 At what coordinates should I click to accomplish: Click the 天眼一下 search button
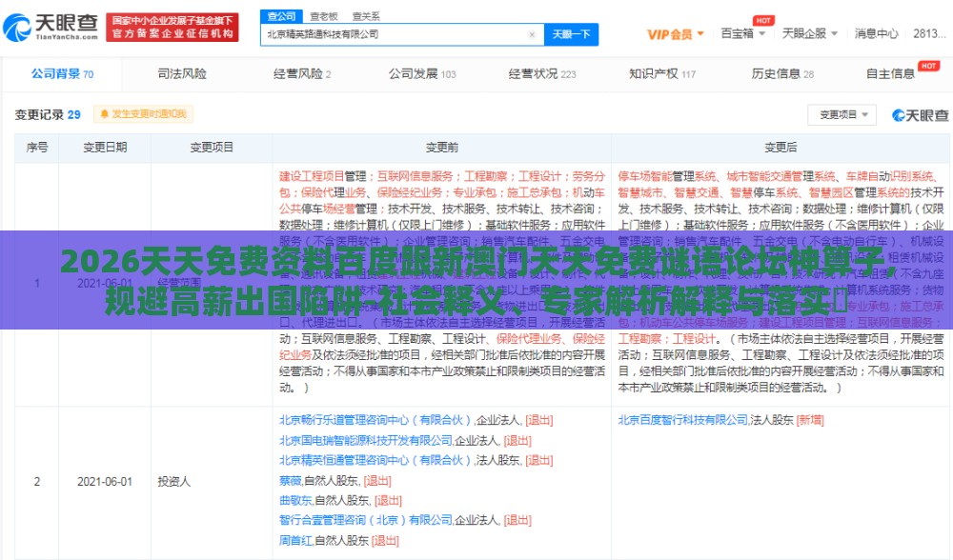point(571,34)
